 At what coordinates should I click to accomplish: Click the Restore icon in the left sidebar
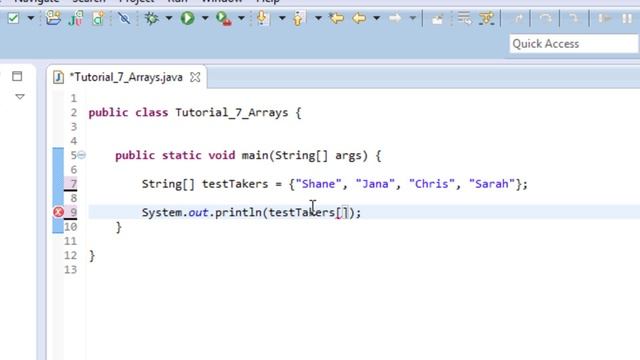[17, 76]
